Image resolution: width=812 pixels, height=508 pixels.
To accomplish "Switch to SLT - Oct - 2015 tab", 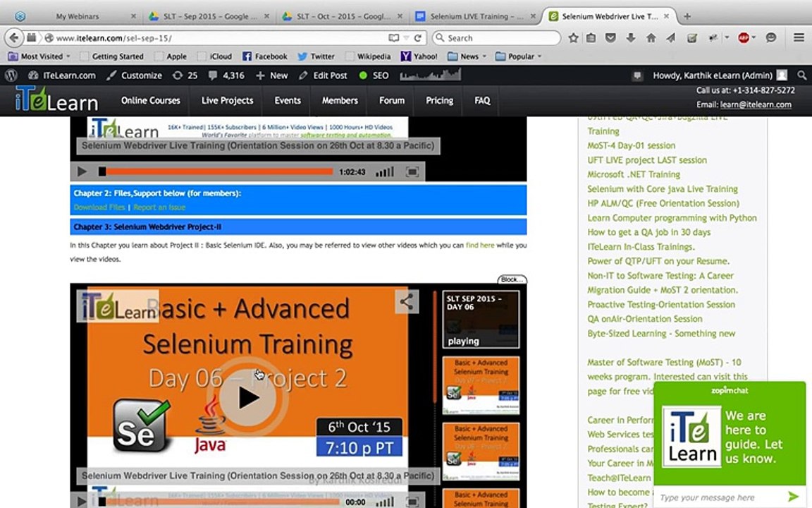I will click(x=343, y=16).
